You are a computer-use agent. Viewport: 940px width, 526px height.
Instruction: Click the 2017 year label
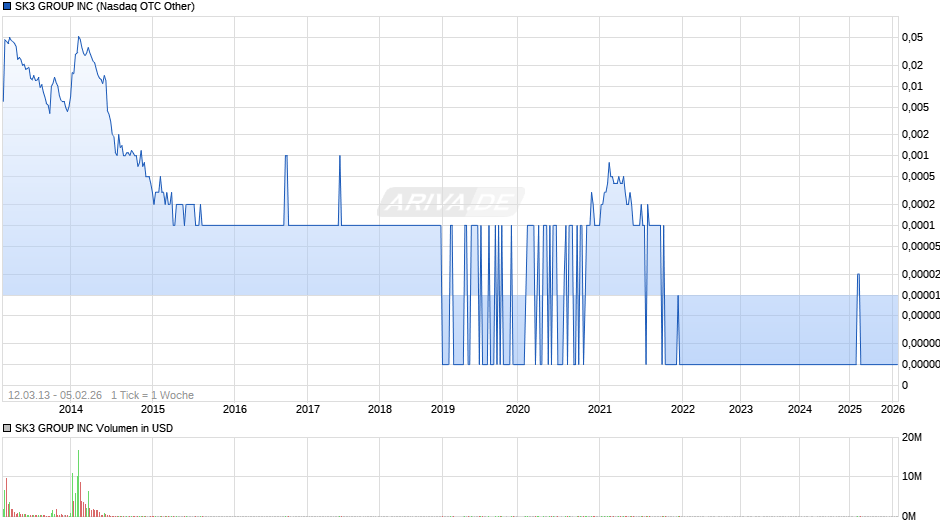tap(308, 409)
